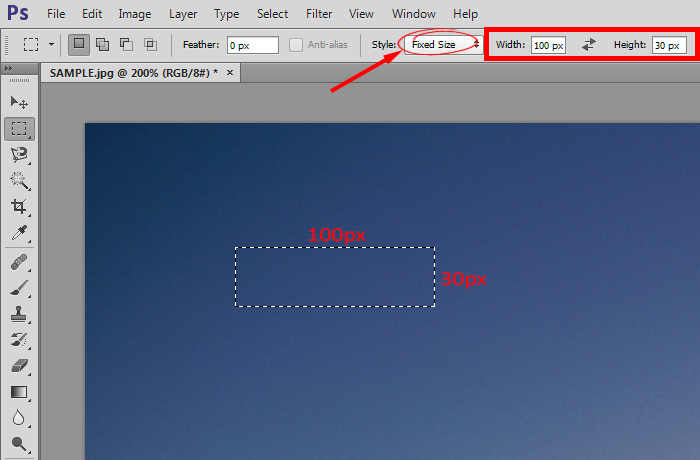Close the SAMPLE.jpg document tab

tap(230, 72)
